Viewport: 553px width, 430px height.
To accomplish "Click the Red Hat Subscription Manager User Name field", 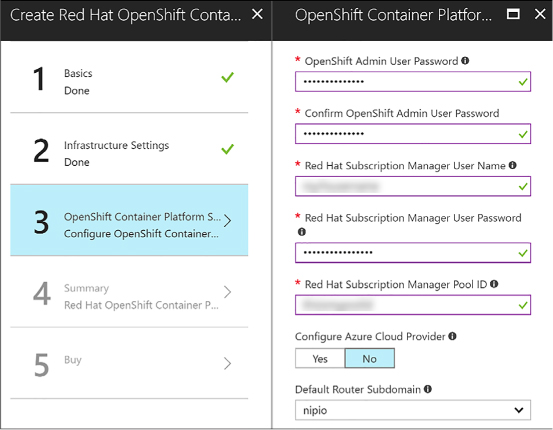I will click(x=413, y=186).
